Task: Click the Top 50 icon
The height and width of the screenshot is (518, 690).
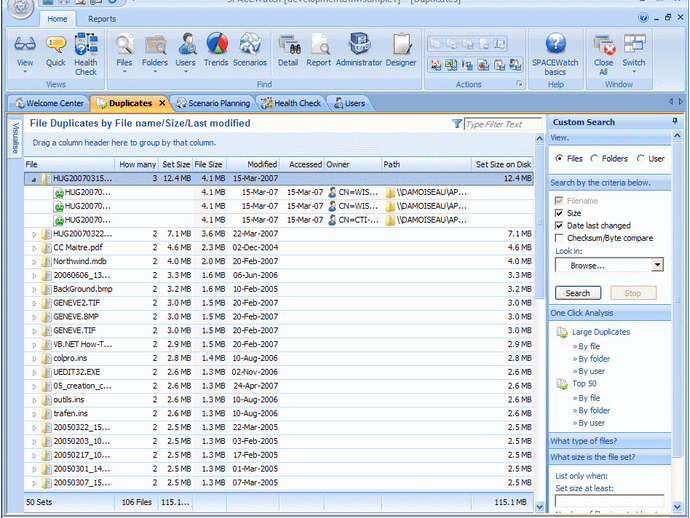Action: click(x=562, y=384)
